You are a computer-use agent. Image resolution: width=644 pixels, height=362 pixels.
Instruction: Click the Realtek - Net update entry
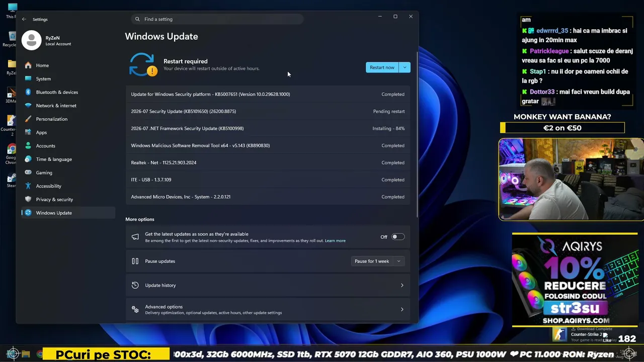[x=268, y=162]
